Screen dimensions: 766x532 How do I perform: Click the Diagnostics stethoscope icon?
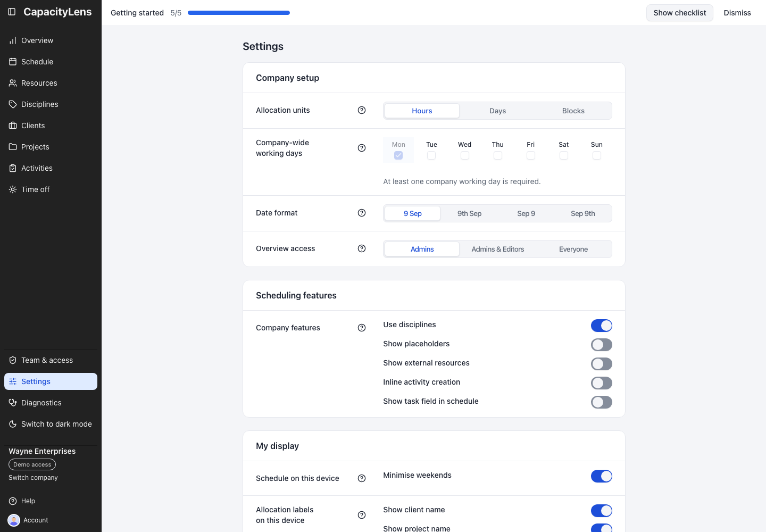coord(13,403)
